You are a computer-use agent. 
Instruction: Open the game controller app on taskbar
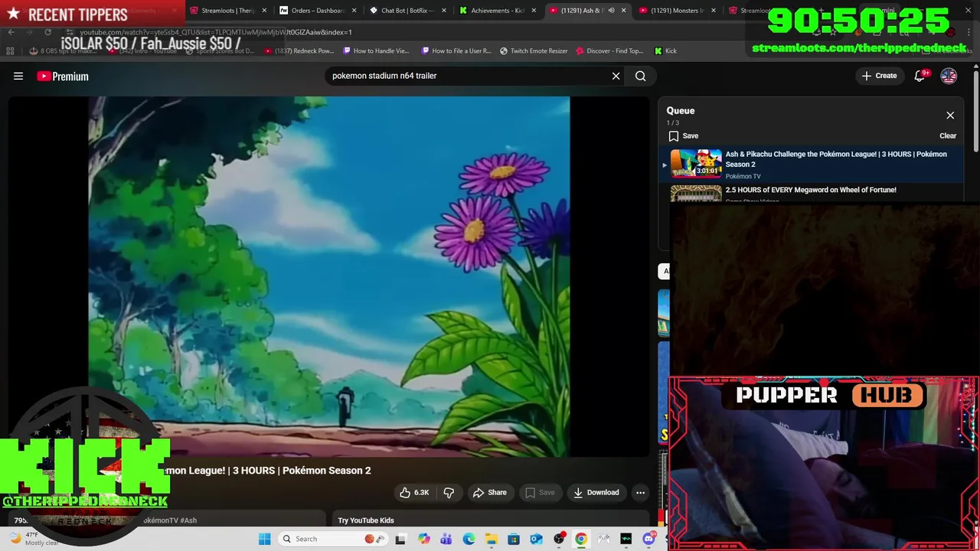pos(604,539)
